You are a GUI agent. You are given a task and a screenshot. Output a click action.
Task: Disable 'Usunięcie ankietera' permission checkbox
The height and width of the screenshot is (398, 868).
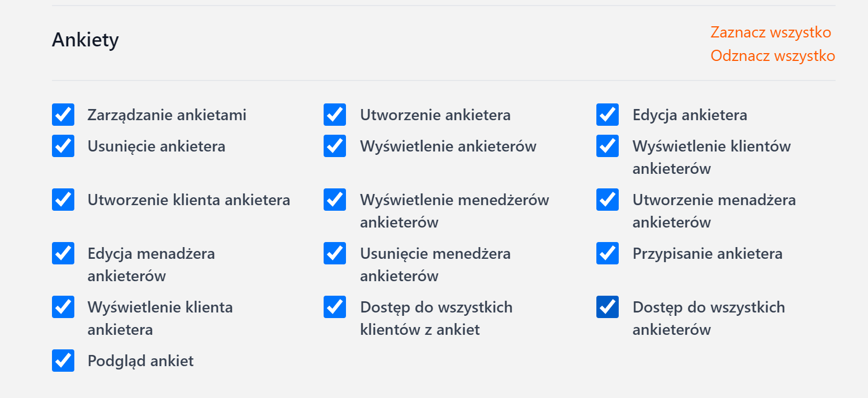coord(63,146)
